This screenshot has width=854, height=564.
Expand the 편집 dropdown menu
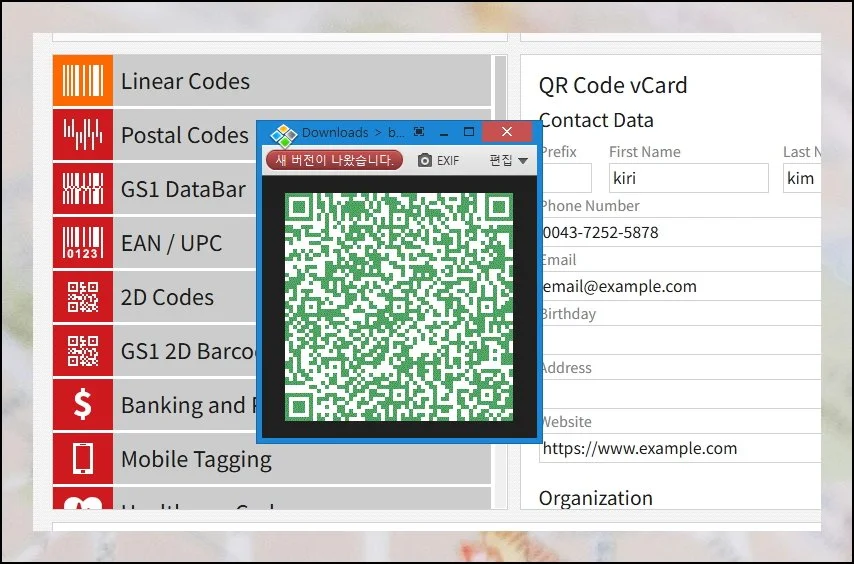coord(508,160)
